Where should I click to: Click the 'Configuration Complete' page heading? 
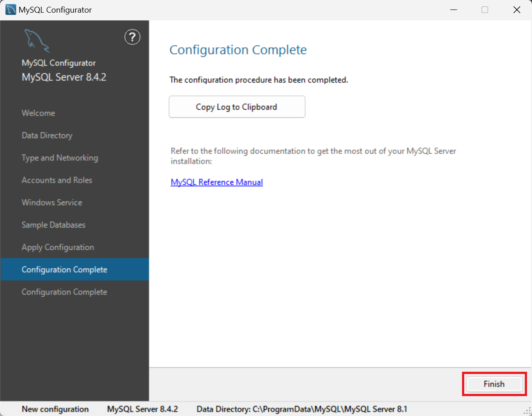click(238, 50)
